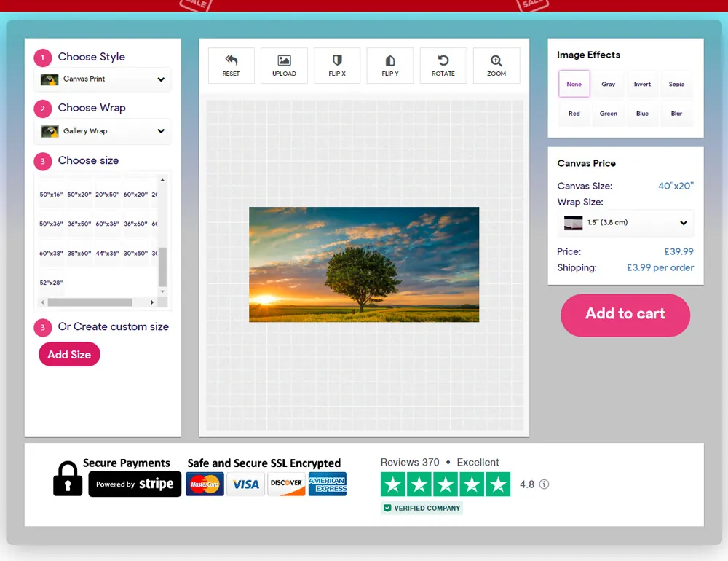Click the Trustpilot rating info icon

(544, 484)
